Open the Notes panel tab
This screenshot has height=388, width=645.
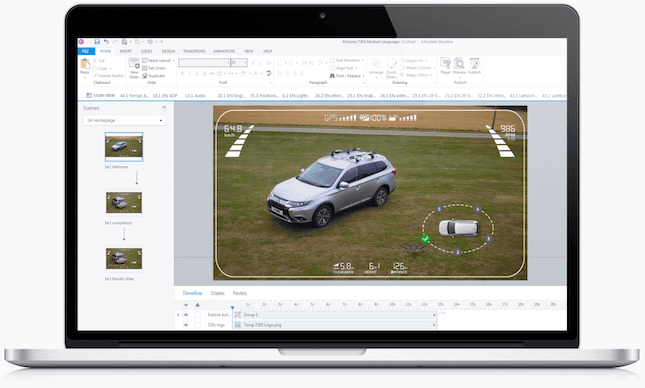coord(240,293)
